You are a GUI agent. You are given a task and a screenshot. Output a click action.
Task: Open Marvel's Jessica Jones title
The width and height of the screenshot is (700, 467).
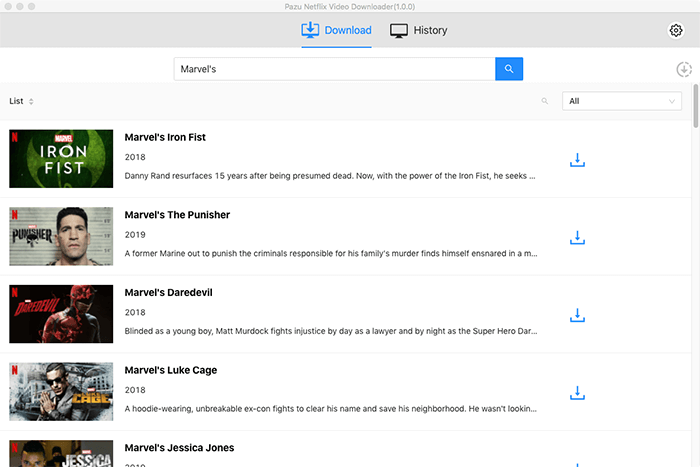coord(179,448)
